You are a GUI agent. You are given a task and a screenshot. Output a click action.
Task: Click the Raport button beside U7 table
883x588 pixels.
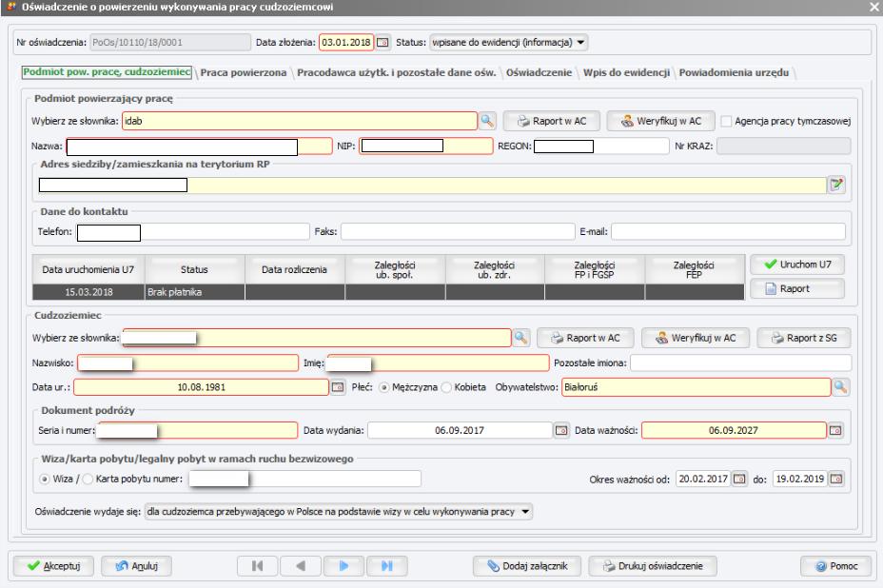click(x=797, y=288)
